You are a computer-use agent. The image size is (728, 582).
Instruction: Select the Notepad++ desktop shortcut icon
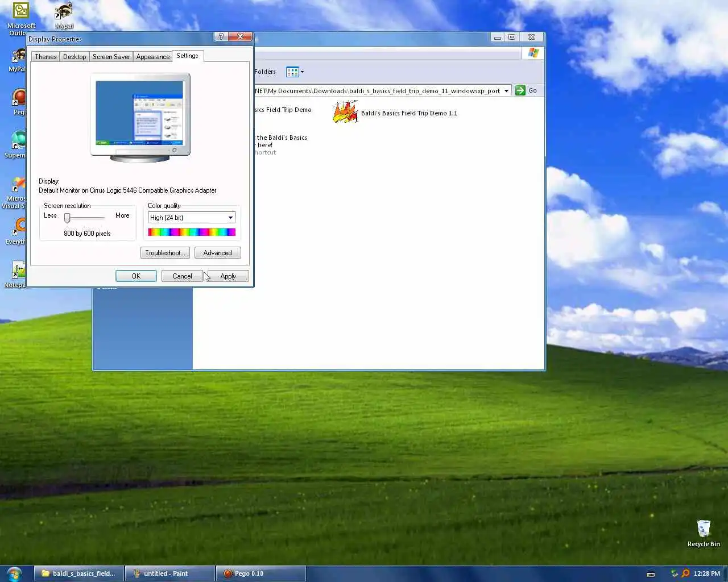click(19, 270)
